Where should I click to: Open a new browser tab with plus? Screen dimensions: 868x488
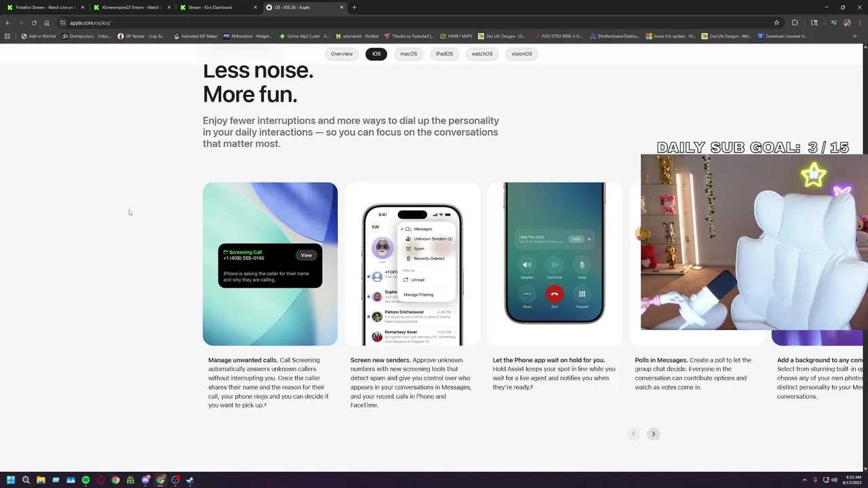[x=354, y=7]
